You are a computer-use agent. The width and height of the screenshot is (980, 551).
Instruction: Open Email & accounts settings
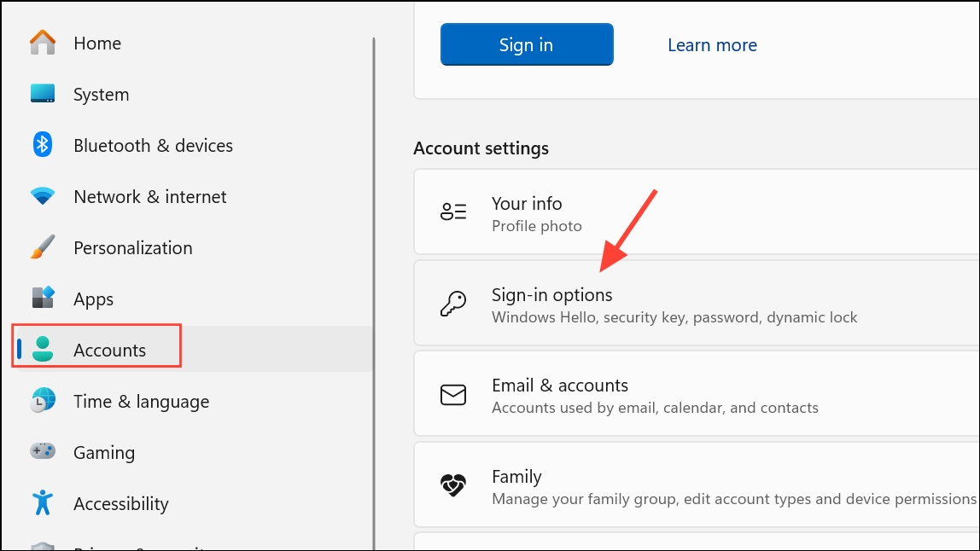(x=697, y=393)
